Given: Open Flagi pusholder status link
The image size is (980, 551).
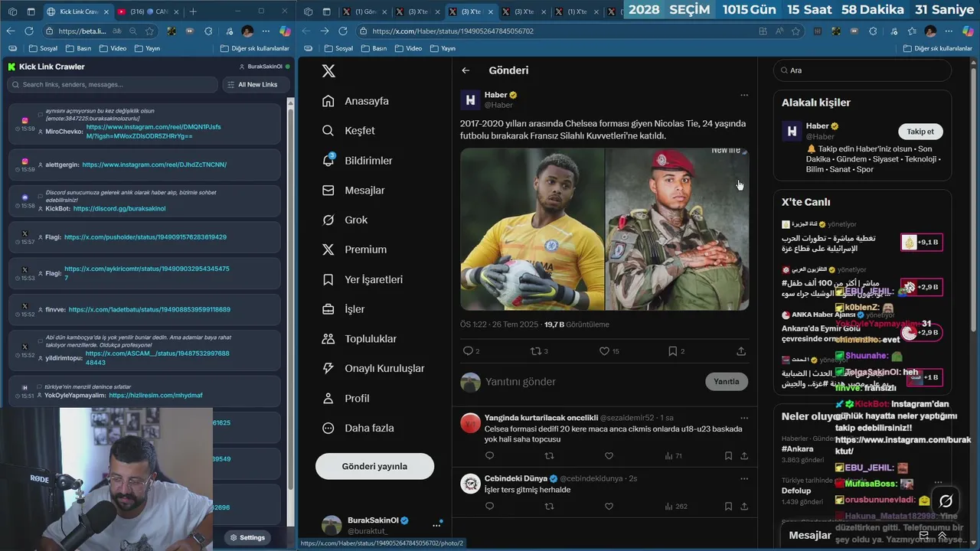Looking at the screenshot, I should coord(145,237).
